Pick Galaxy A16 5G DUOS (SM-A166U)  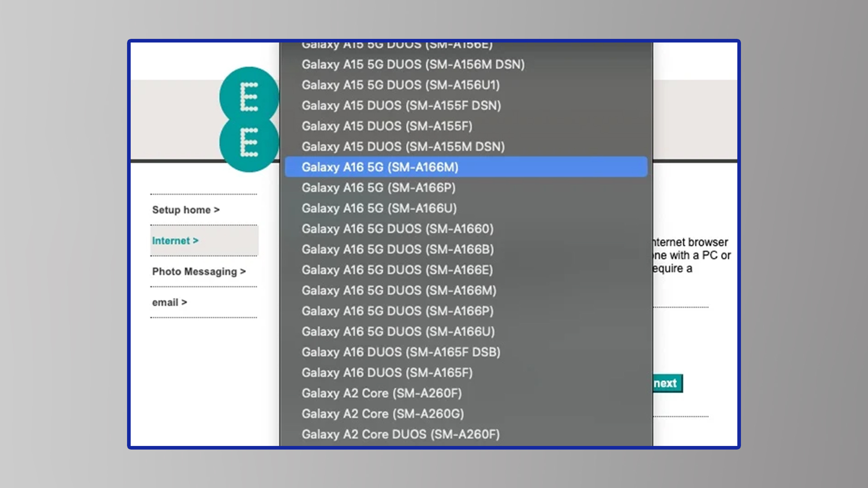click(466, 332)
